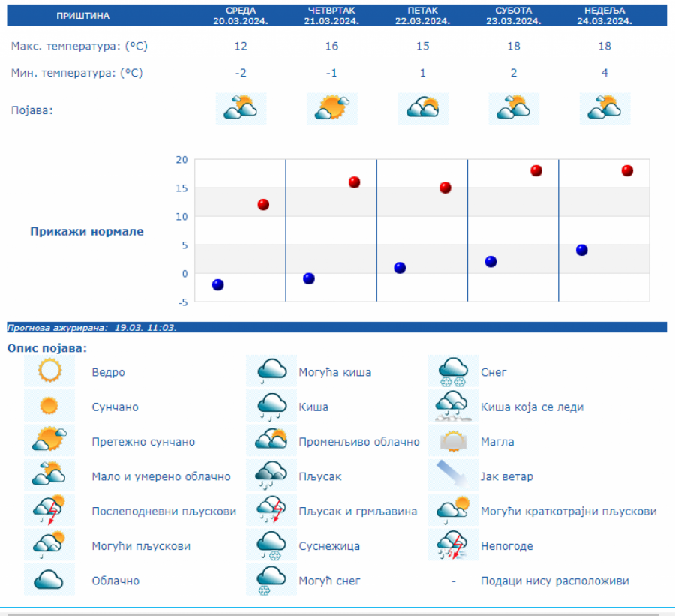Click the Могући снег legend label
Screen dimensions: 675x616
tap(330, 581)
